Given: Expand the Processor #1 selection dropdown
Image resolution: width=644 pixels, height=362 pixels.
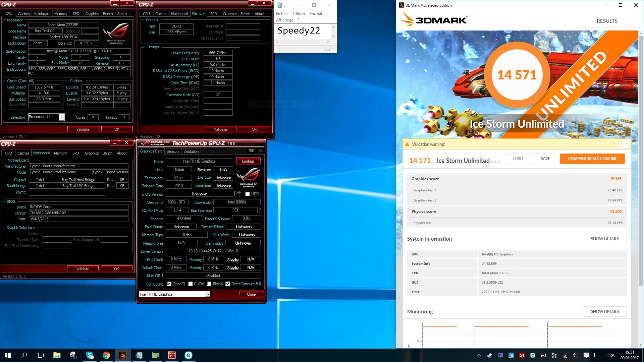Looking at the screenshot, I should point(61,117).
